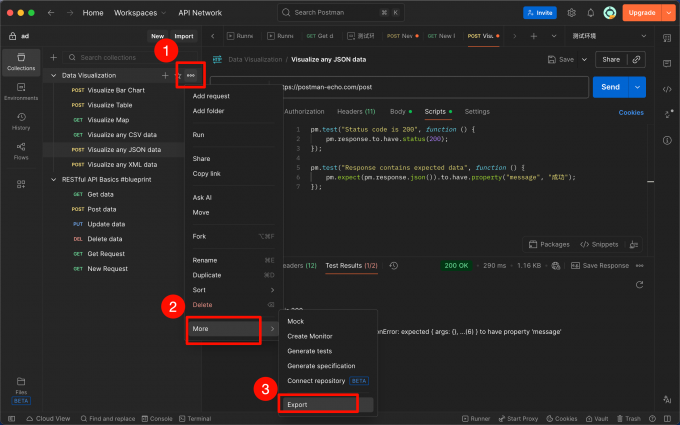Open the Save options dropdown arrow
This screenshot has height=425, width=680.
[x=584, y=59]
